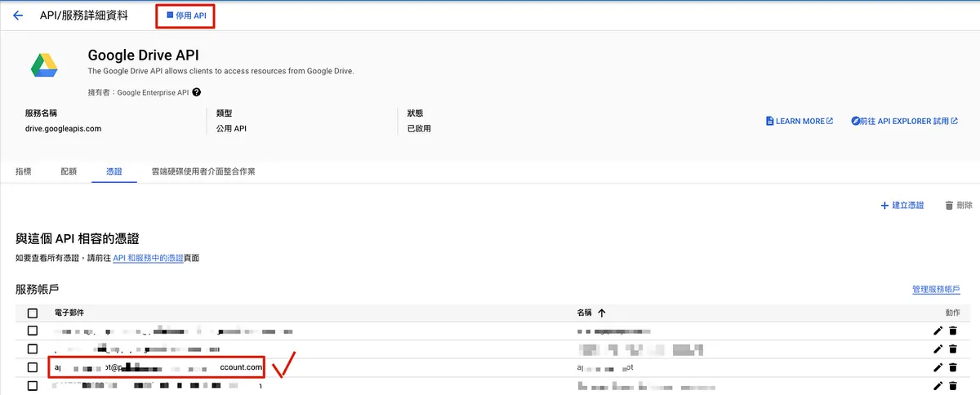
Task: Open the 雲端硬碟使用者介面整合作業 tab
Action: point(203,171)
